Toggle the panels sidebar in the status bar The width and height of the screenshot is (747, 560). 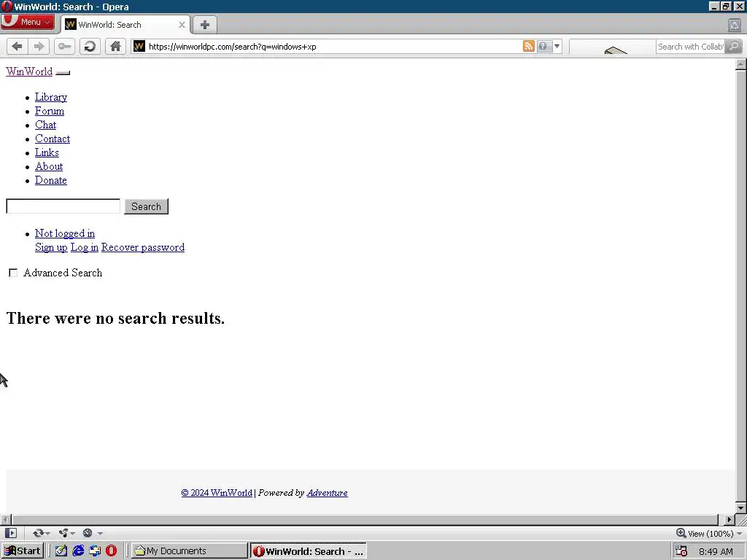click(x=11, y=533)
